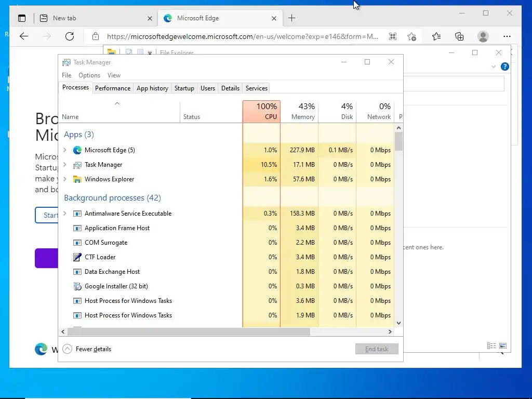Click File Explorer help question icon
This screenshot has height=399, width=532.
coord(505,66)
